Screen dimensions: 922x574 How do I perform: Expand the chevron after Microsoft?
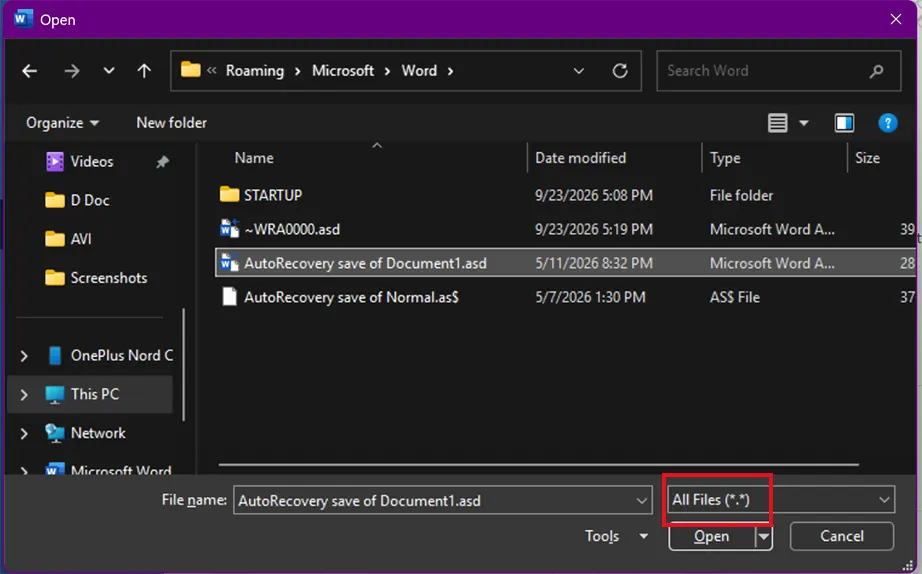click(x=387, y=71)
